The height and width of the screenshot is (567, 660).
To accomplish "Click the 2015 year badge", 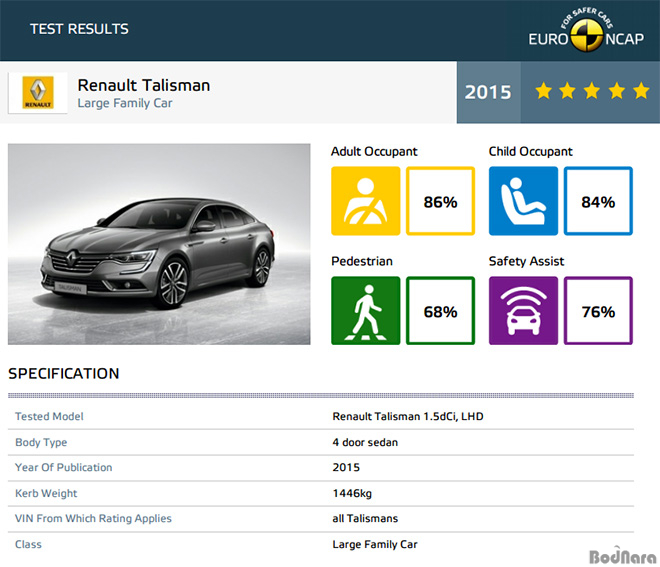I will click(488, 92).
